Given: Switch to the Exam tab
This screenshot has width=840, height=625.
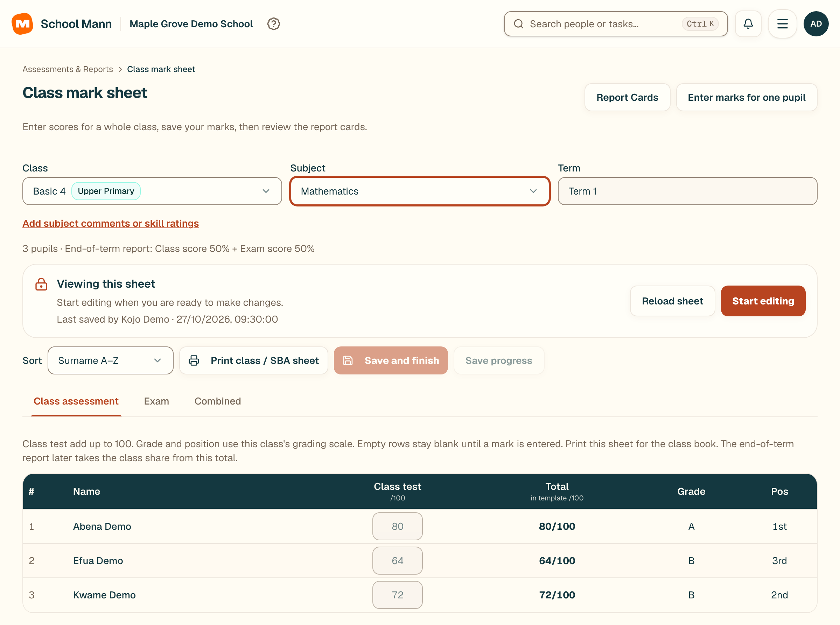Looking at the screenshot, I should pyautogui.click(x=156, y=401).
